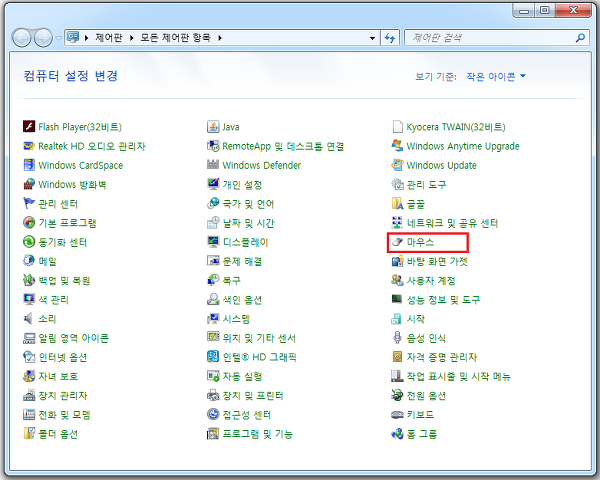This screenshot has height=480, width=600.
Task: Open the 개인 설정 icon
Action: pos(213,184)
